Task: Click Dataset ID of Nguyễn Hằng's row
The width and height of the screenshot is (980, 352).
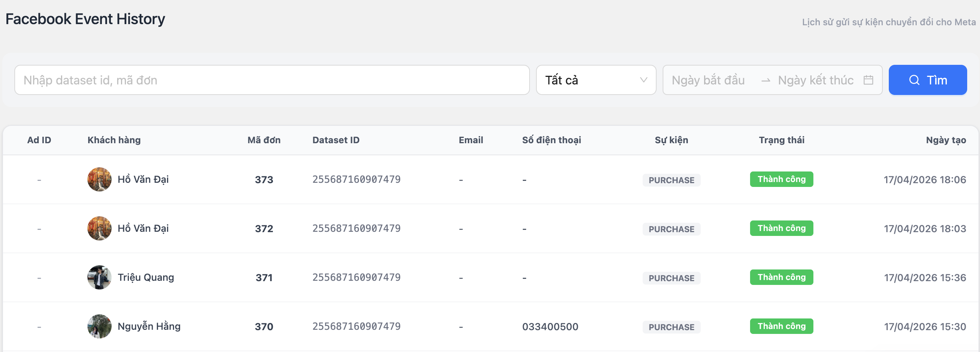Action: [356, 326]
